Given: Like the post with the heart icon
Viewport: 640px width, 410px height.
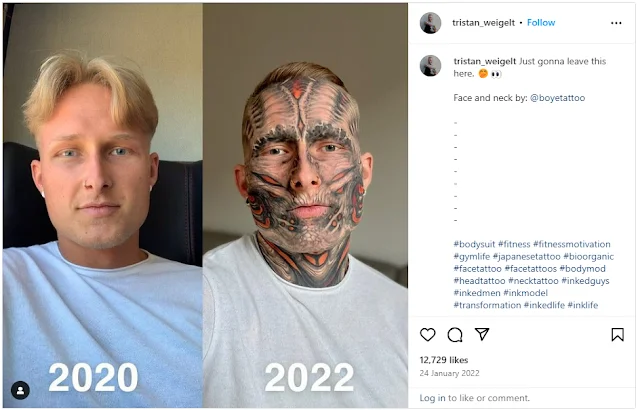Looking at the screenshot, I should (427, 335).
